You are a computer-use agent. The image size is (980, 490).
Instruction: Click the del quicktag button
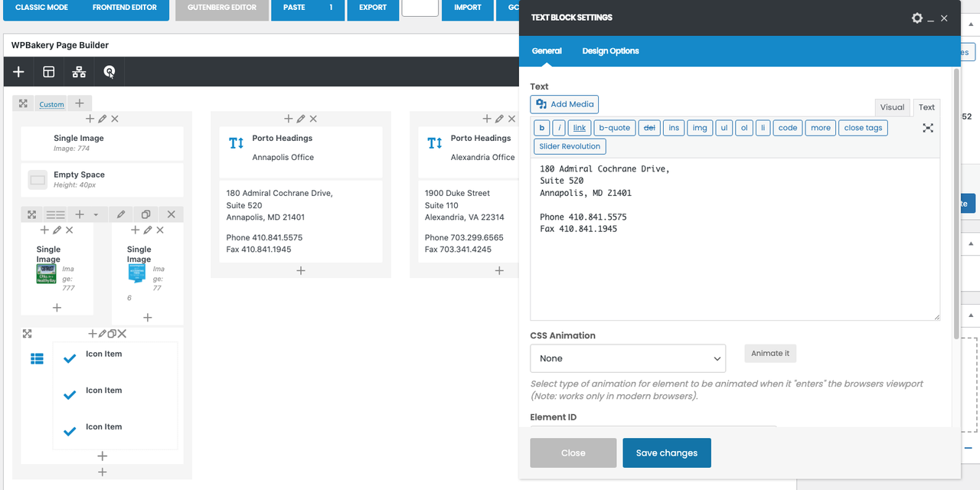tap(649, 128)
